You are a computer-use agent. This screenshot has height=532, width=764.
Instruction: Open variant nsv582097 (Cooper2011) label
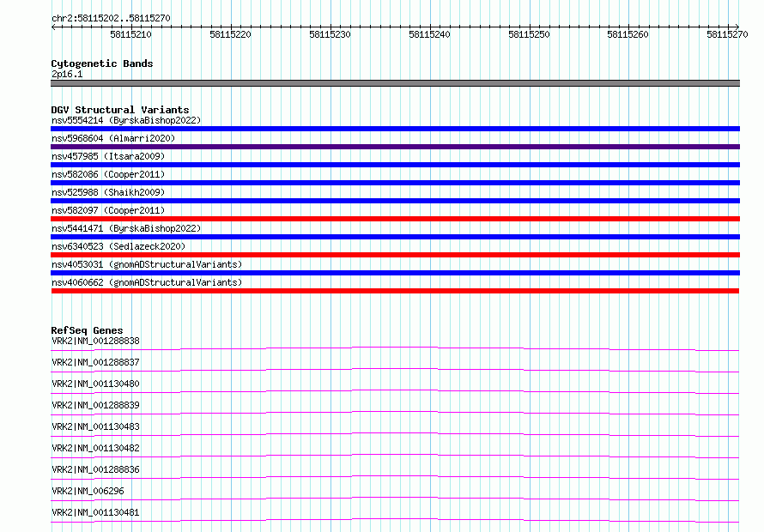[x=108, y=210]
